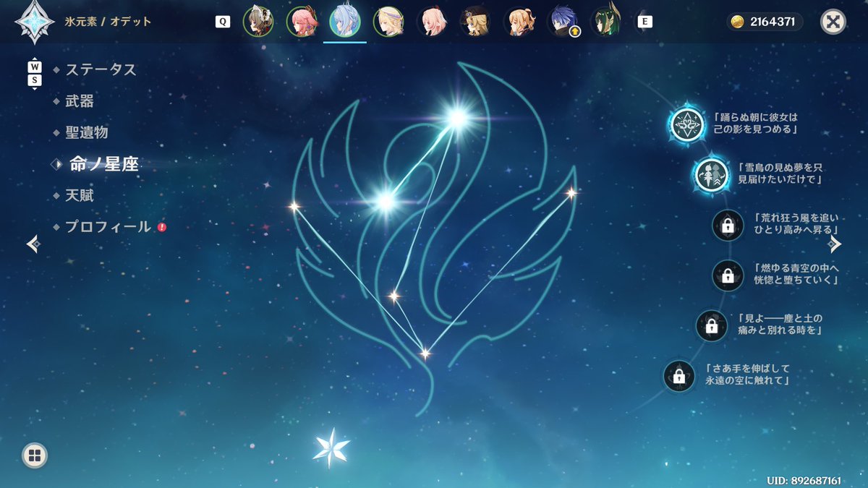Open constellation 「踊らぬ朝に彼女は己の影を見つめる」 icon

tap(686, 124)
